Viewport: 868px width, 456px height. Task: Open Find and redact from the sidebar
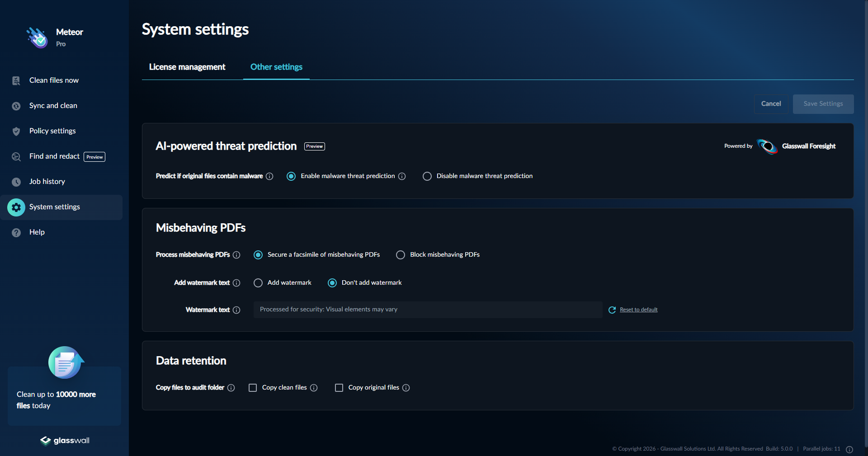point(54,156)
